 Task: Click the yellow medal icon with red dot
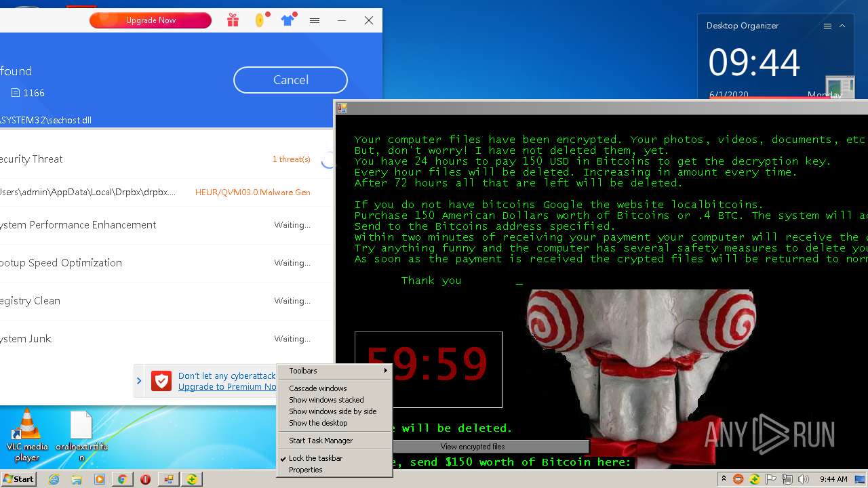[x=260, y=20]
